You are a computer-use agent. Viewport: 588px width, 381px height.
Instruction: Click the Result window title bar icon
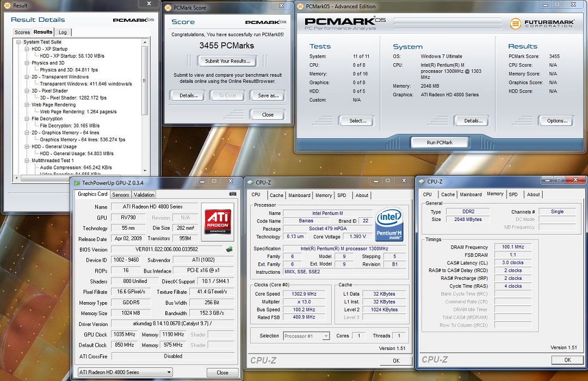[x=7, y=5]
